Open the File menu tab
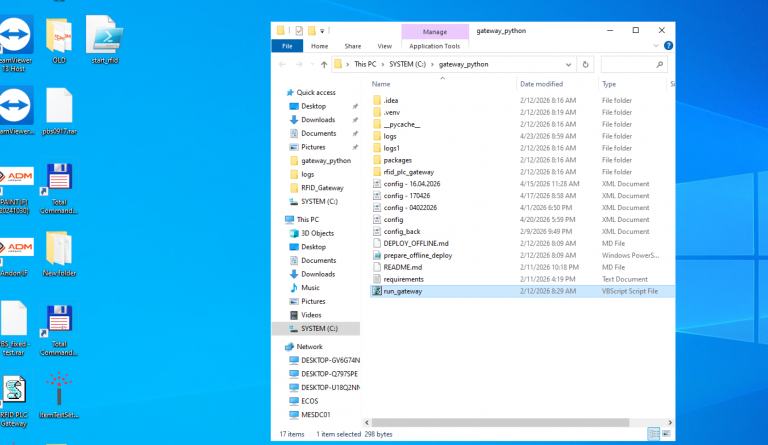This screenshot has width=768, height=445. pos(288,46)
